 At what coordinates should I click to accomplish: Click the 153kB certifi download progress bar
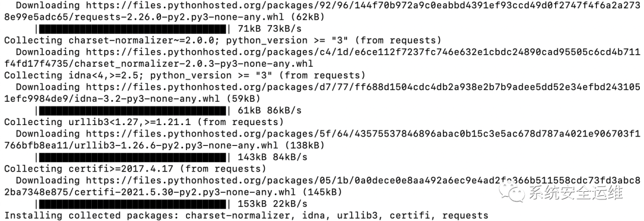[x=131, y=204]
